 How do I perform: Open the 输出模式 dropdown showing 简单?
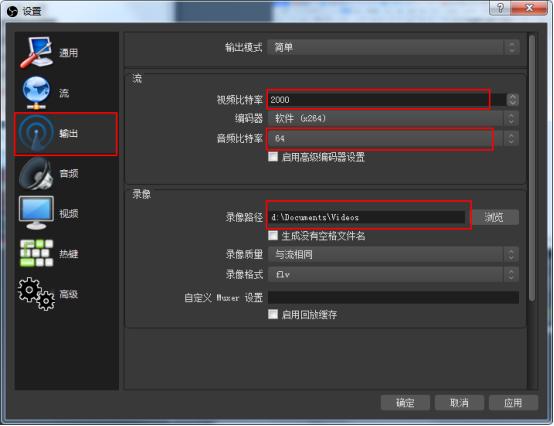tap(393, 47)
